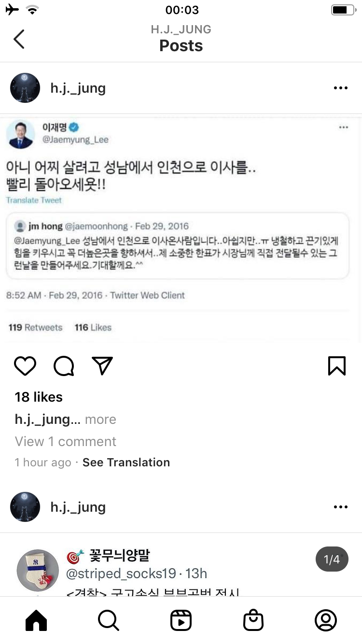Screen dimensions: 362x644
Task: Open options menu for the first post
Action: (340, 88)
